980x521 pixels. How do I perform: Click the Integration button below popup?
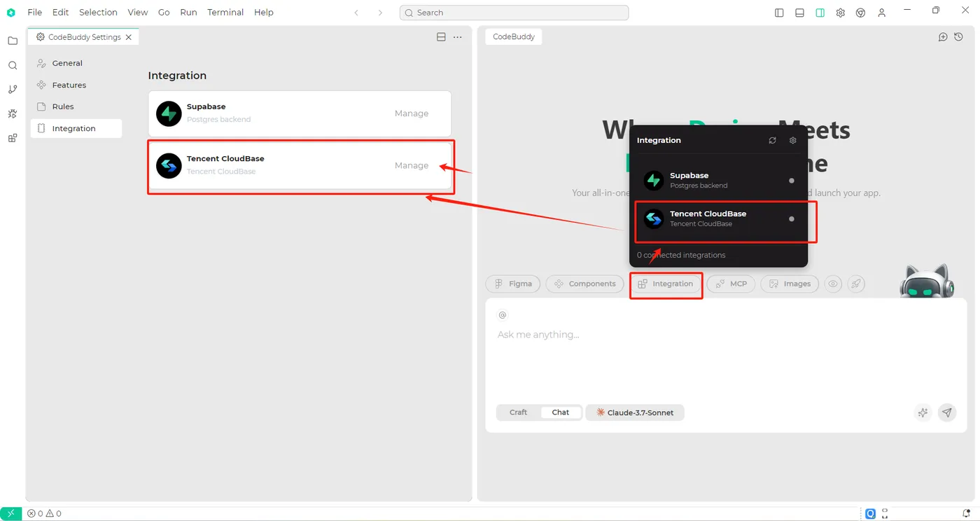point(666,284)
